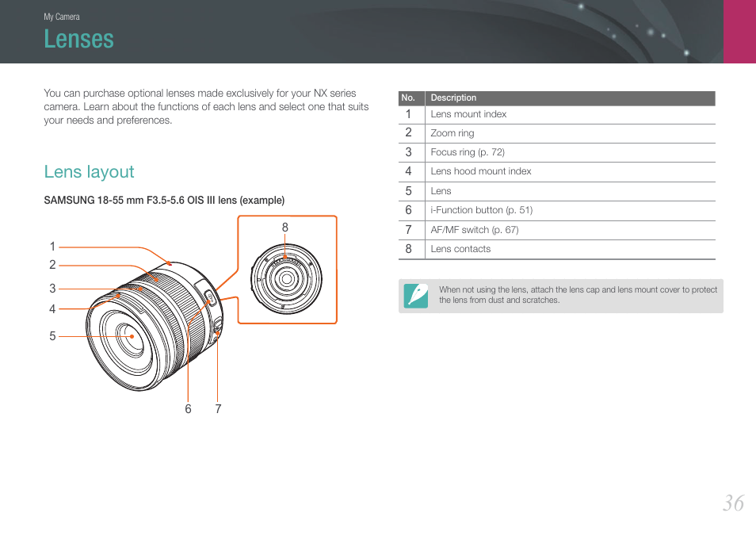Click the "Lens contacts" table row

tap(557, 250)
